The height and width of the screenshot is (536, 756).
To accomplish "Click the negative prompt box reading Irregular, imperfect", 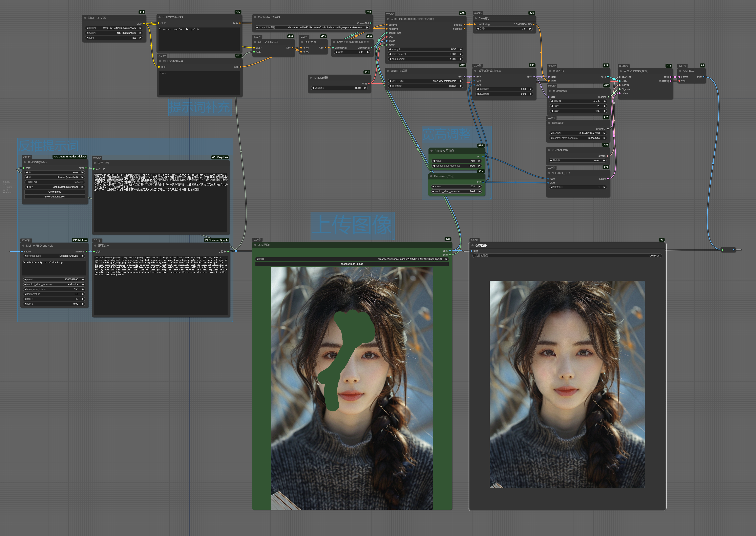I will pyautogui.click(x=199, y=39).
